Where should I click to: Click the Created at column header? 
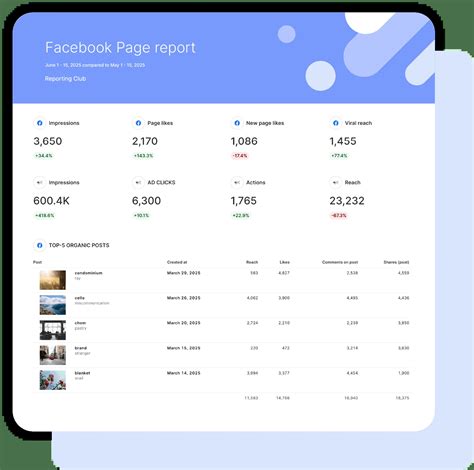click(177, 262)
